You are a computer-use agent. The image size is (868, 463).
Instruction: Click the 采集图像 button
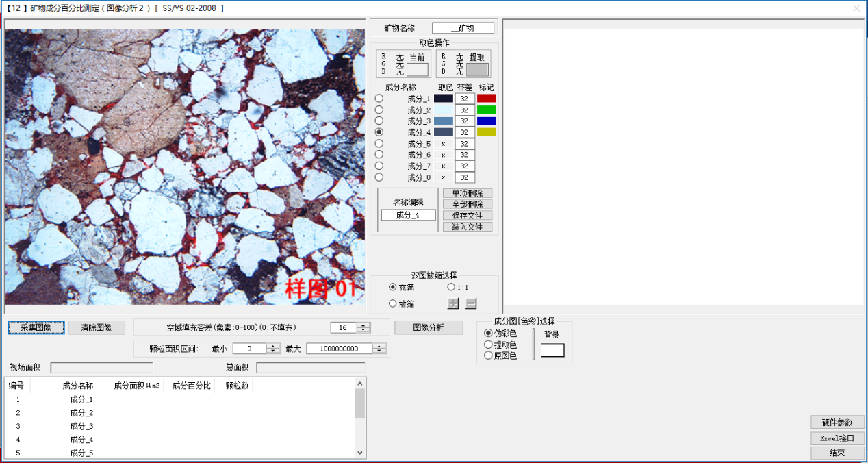tap(36, 327)
